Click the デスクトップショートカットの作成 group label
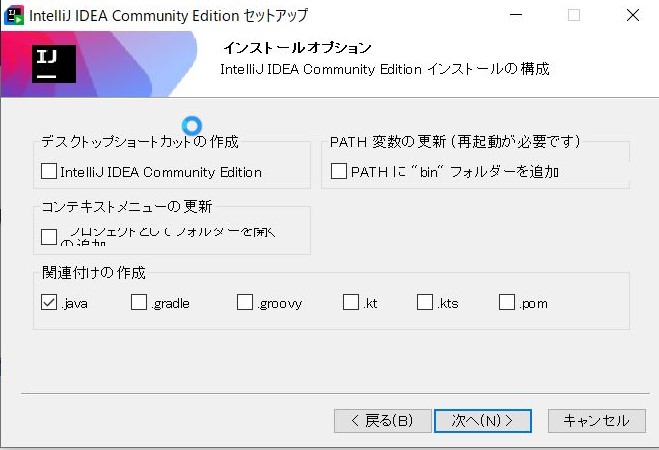 point(140,142)
